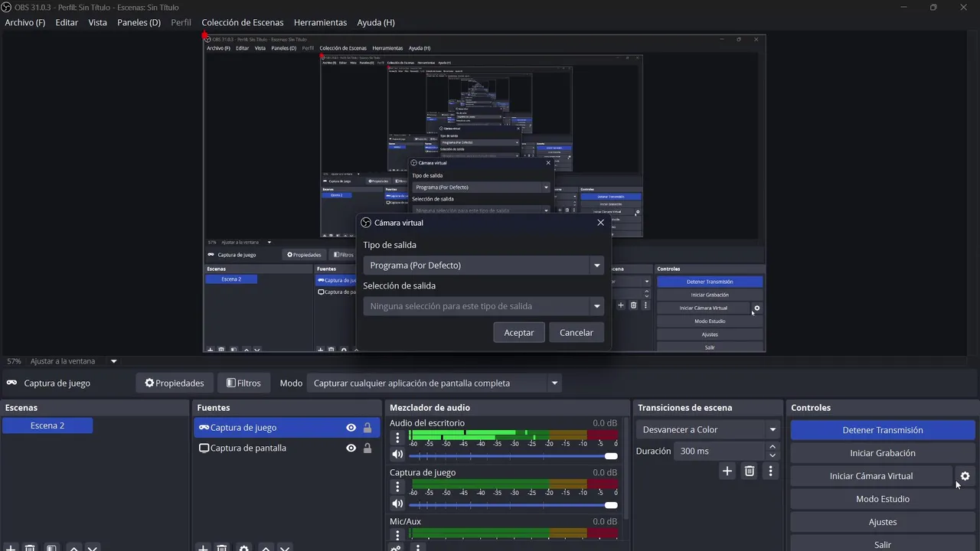
Task: Click the Iniciar Cámara Virtual button
Action: click(871, 476)
